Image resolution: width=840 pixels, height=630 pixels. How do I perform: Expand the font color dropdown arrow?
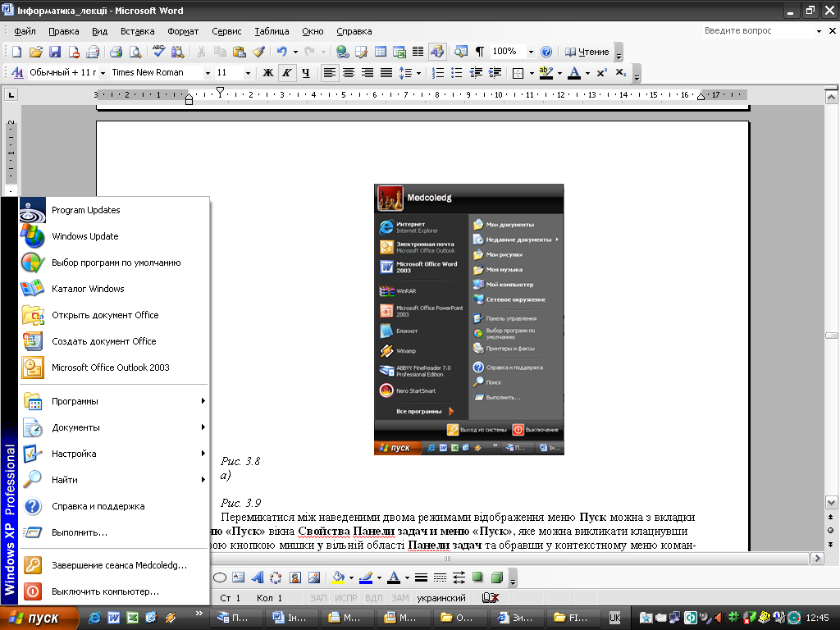[587, 73]
